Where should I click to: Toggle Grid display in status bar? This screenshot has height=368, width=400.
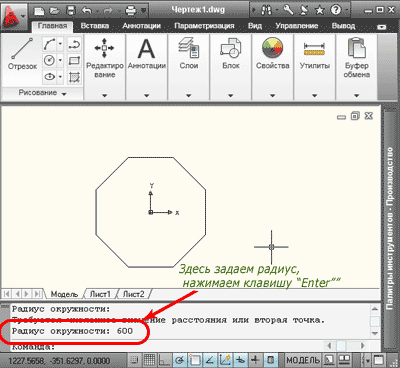point(149,360)
